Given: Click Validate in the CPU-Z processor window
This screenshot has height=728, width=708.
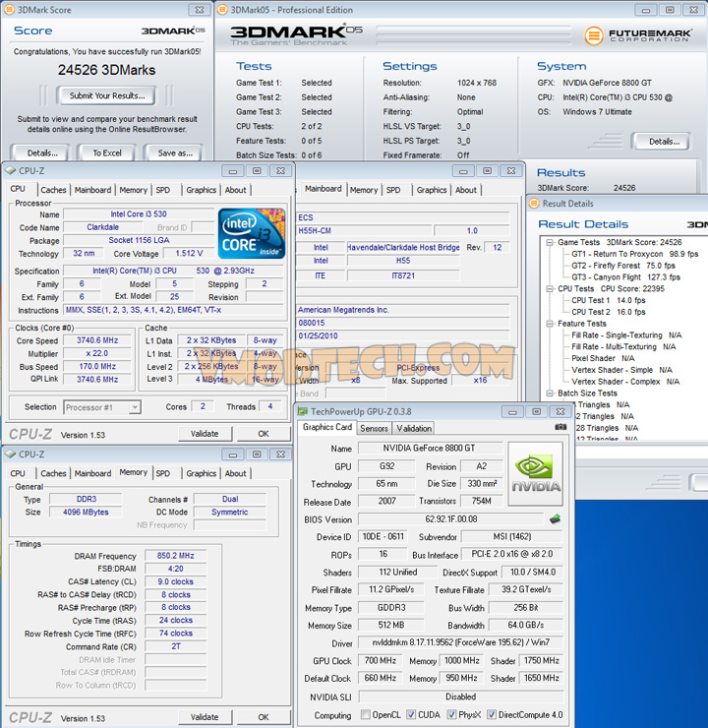Looking at the screenshot, I should [x=205, y=434].
